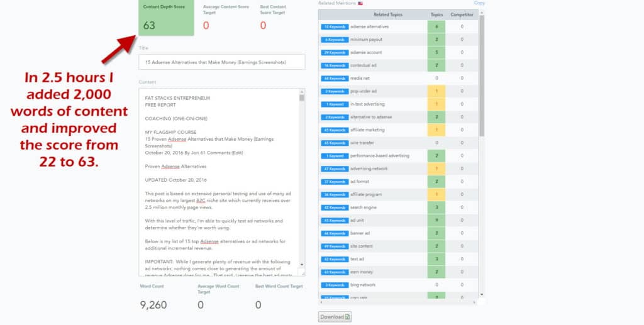Click the Competitor column header
The image size is (644, 325).
click(x=462, y=14)
